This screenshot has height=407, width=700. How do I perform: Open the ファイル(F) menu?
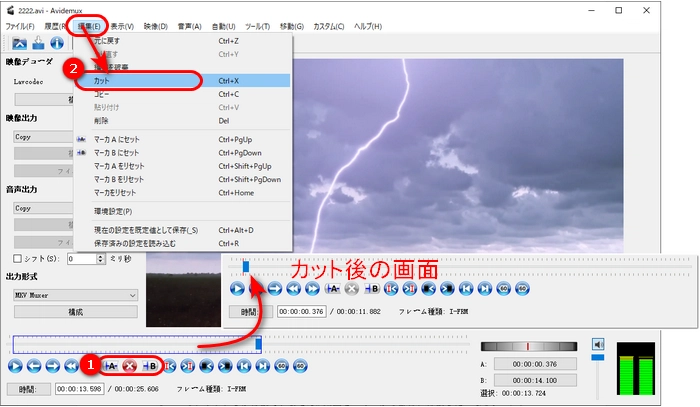tap(20, 26)
